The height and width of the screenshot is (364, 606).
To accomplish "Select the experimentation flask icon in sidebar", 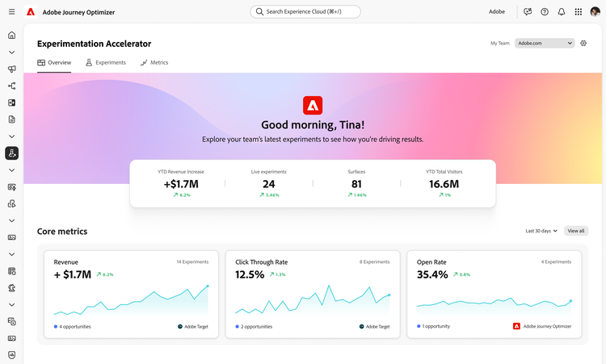I will click(11, 153).
